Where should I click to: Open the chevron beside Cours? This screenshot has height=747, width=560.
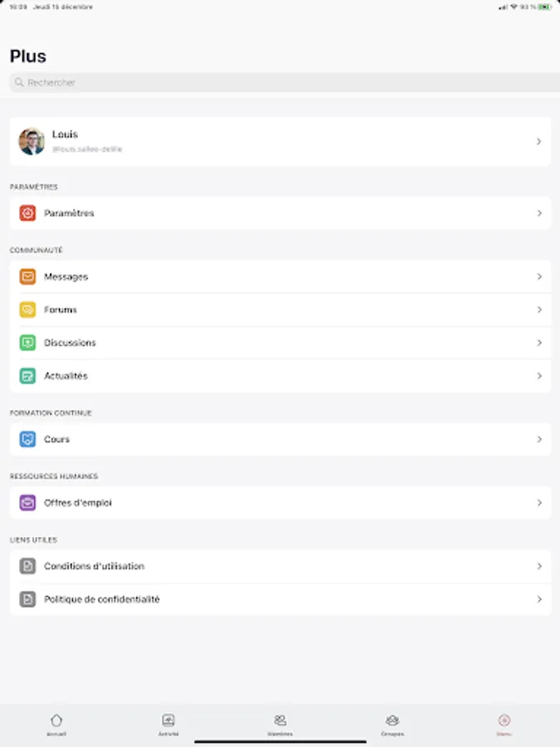pyautogui.click(x=539, y=439)
